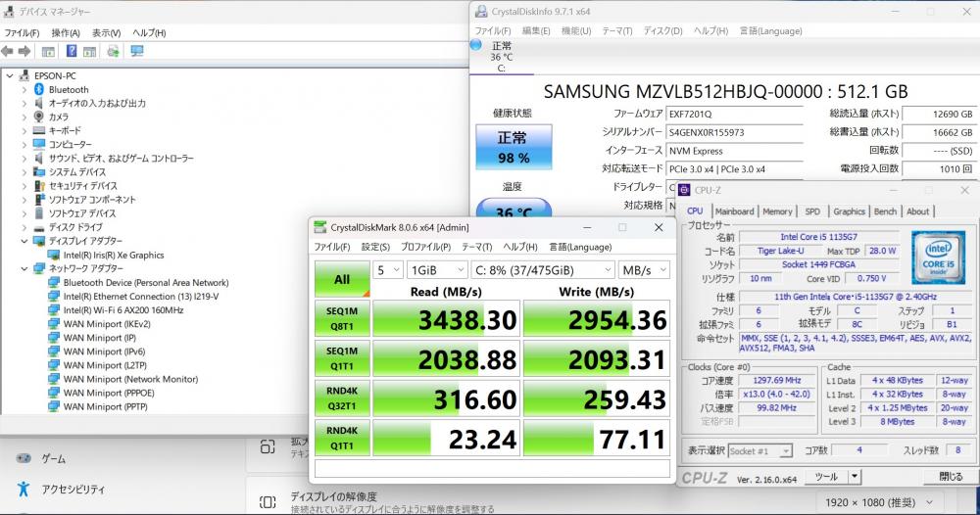Select Intel(R) Iris(R) Xe Graphics device
The width and height of the screenshot is (980, 515).
pos(113,255)
